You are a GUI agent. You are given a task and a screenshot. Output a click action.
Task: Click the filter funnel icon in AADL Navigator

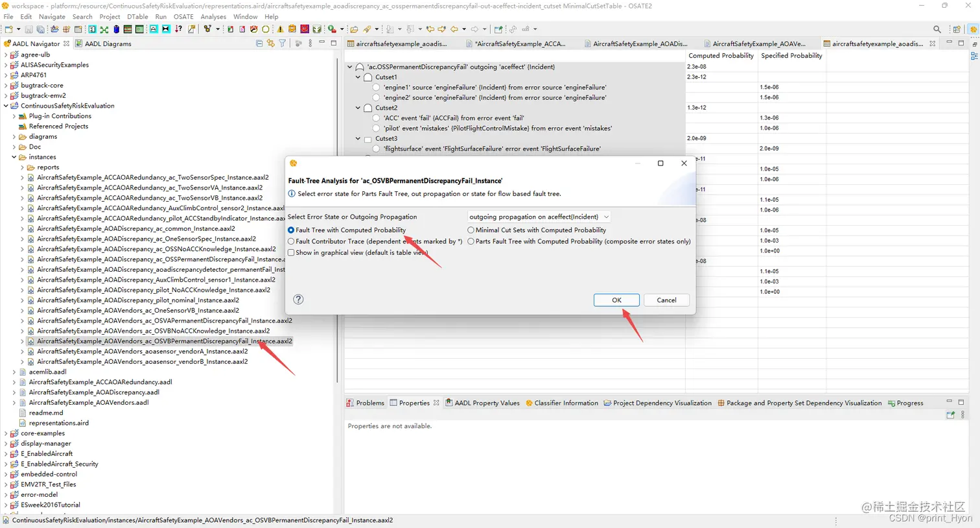[282, 43]
